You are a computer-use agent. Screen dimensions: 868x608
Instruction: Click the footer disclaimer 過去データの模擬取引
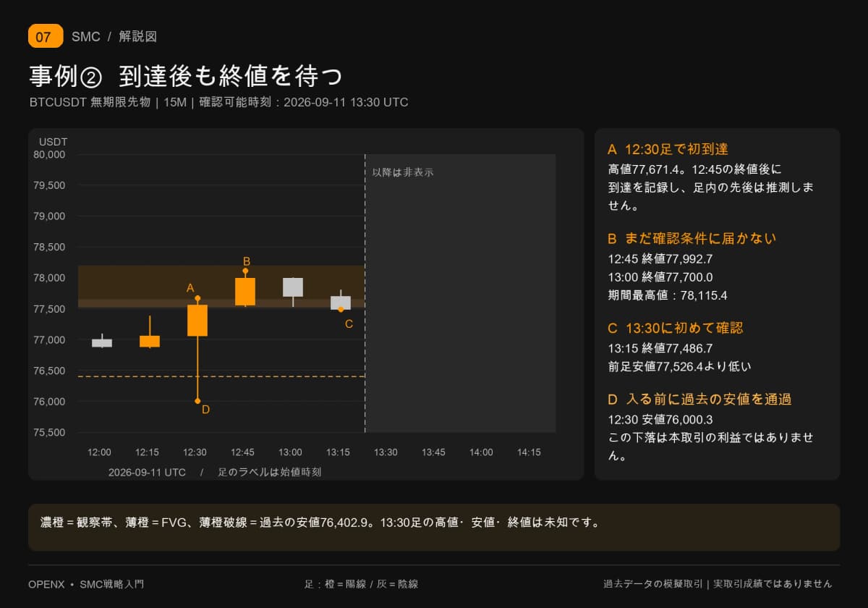(x=718, y=583)
